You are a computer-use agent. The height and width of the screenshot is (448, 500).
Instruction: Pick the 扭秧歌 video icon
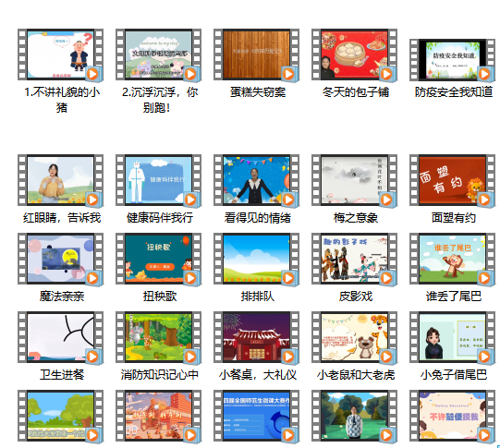158,259
